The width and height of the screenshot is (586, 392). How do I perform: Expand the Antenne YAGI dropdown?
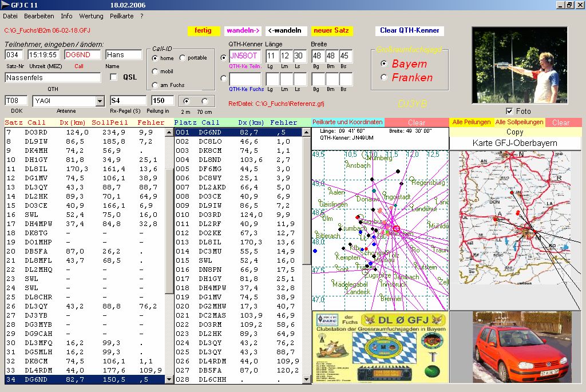pyautogui.click(x=100, y=101)
